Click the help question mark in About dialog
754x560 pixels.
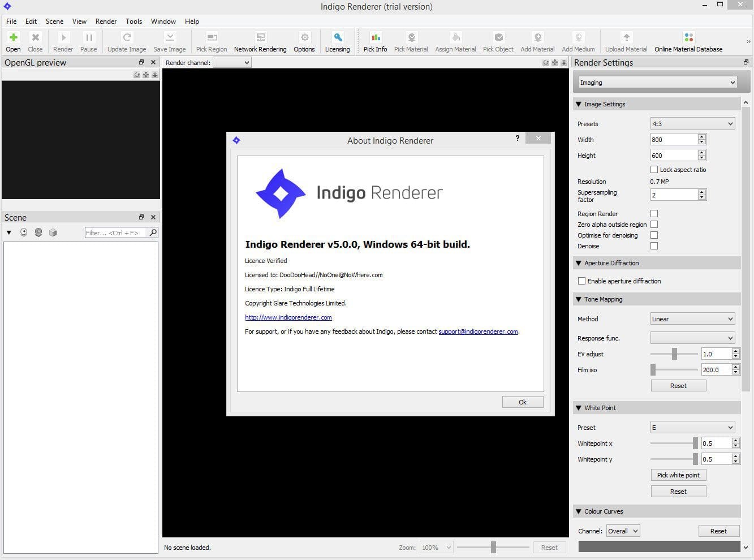(x=517, y=139)
